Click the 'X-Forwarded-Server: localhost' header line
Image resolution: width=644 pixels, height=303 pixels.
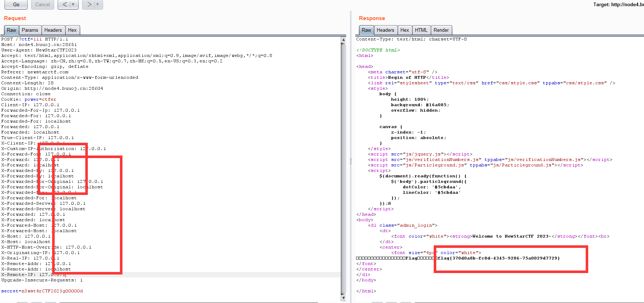[x=43, y=209]
